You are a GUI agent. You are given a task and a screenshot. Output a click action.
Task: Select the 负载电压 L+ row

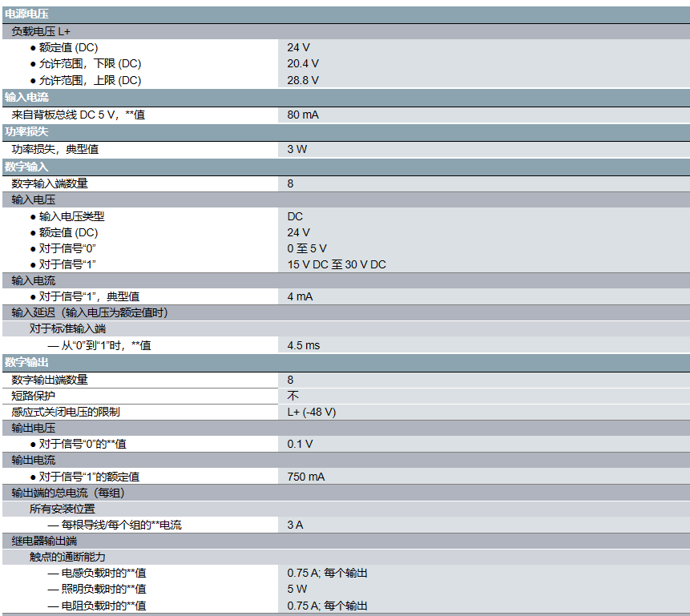tap(41, 31)
